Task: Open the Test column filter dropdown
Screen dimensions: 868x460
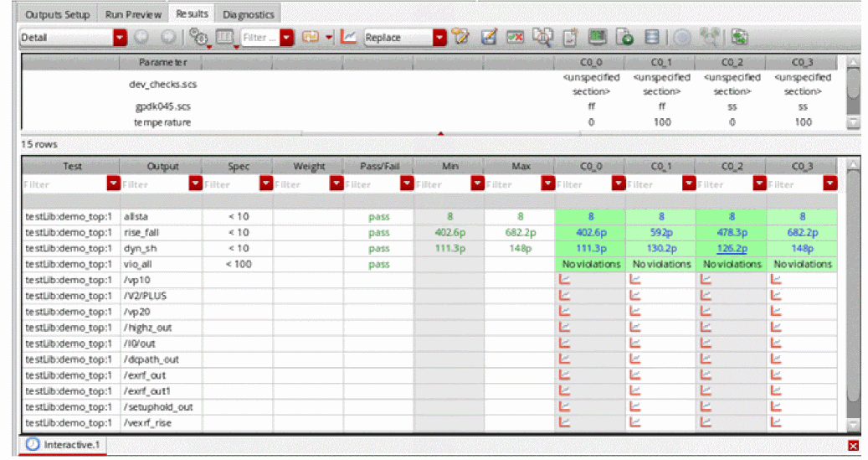Action: (x=114, y=184)
